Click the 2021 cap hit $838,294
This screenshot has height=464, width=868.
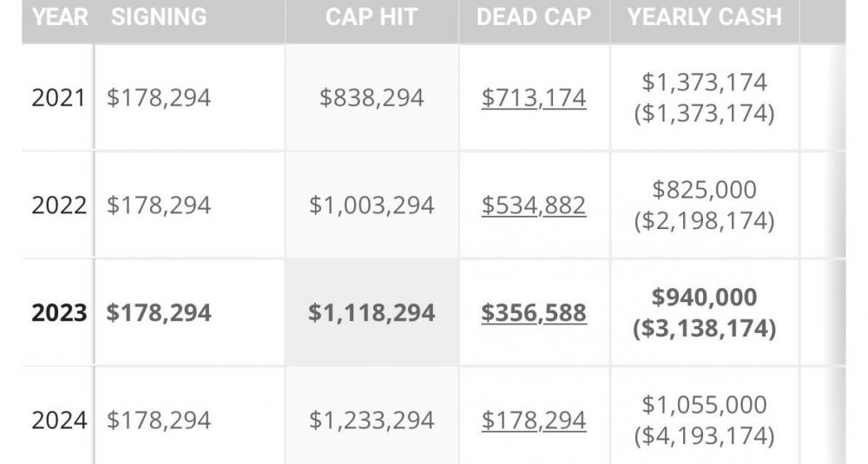point(372,98)
